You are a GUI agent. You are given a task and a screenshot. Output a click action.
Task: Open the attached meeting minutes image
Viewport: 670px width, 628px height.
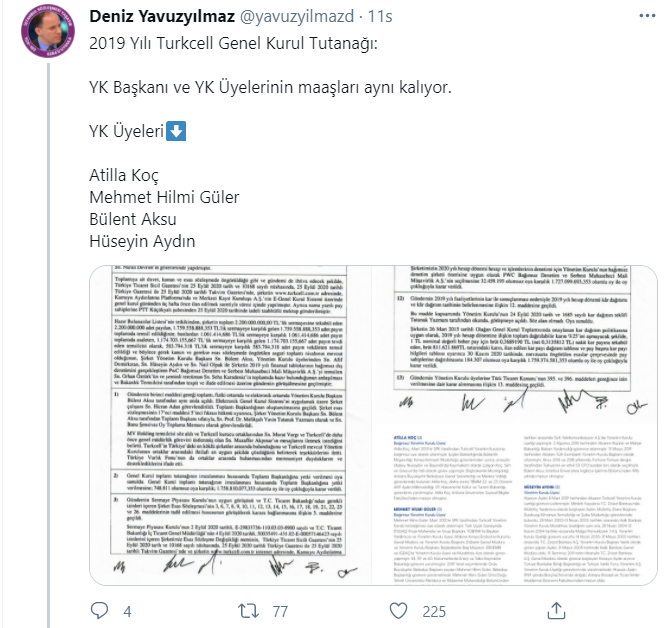(373, 425)
